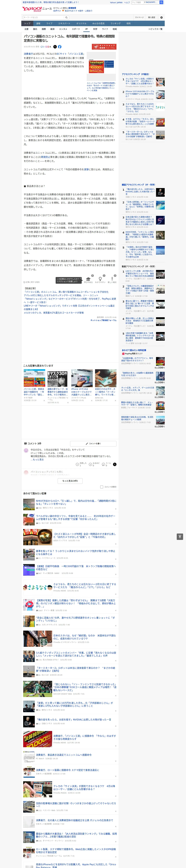Viewport: 186px width, 868px height.
Task: Select the スポーツ category tab
Action: click(76, 29)
